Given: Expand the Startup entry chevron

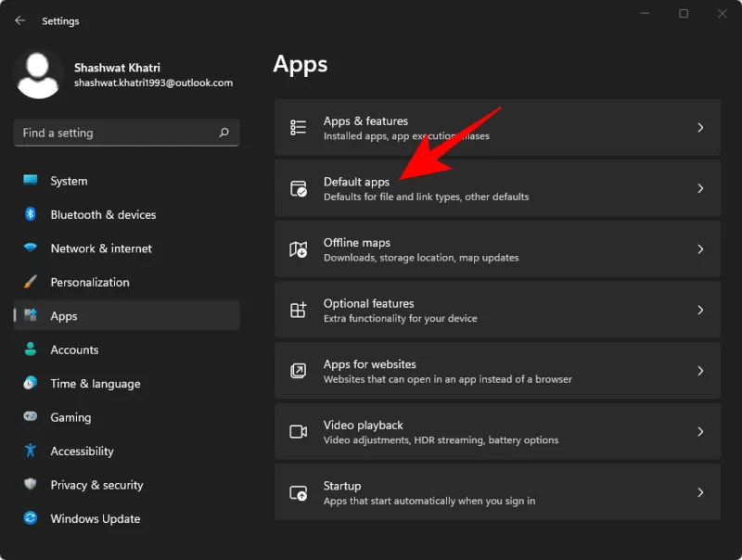Looking at the screenshot, I should click(701, 492).
